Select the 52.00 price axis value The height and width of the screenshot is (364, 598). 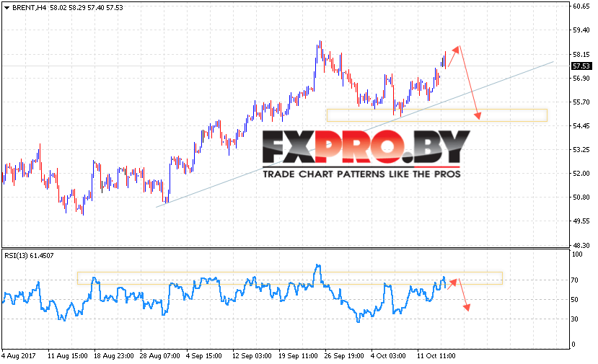(581, 174)
